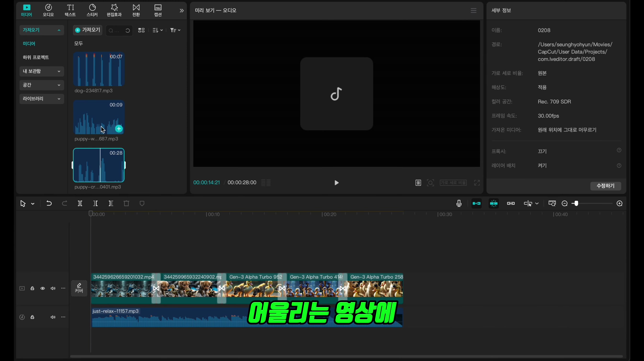The width and height of the screenshot is (644, 361).
Task: Click the timeline thumbnail settings icon
Action: (552, 204)
